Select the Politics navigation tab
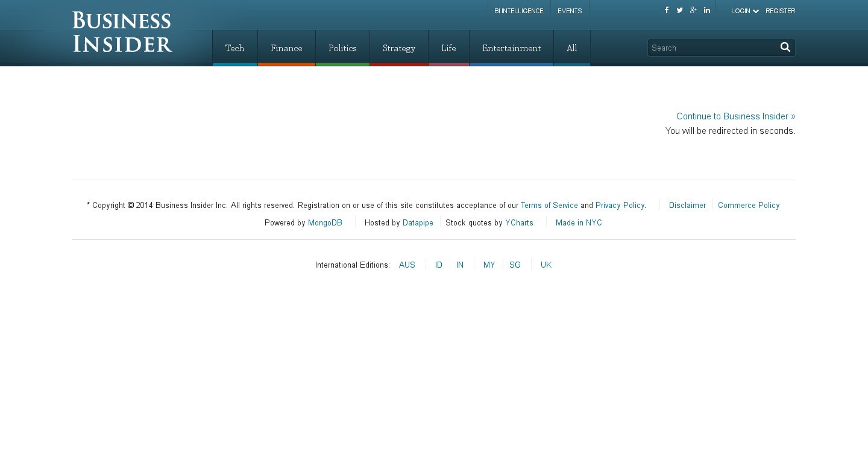This screenshot has height=472, width=868. point(342,48)
